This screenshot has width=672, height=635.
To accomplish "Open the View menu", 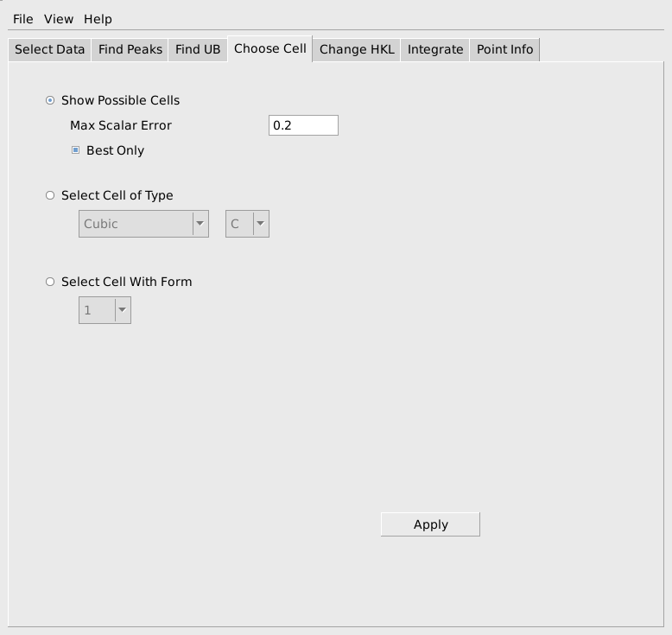I will [59, 19].
